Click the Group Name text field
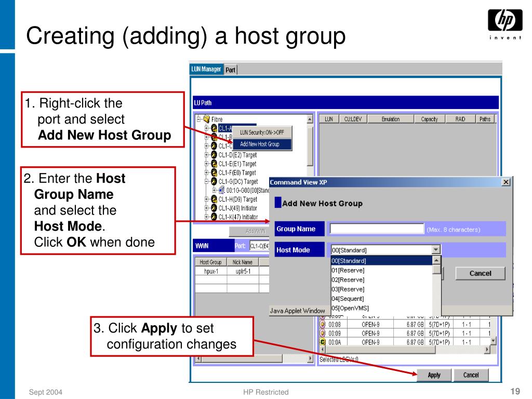 [377, 229]
